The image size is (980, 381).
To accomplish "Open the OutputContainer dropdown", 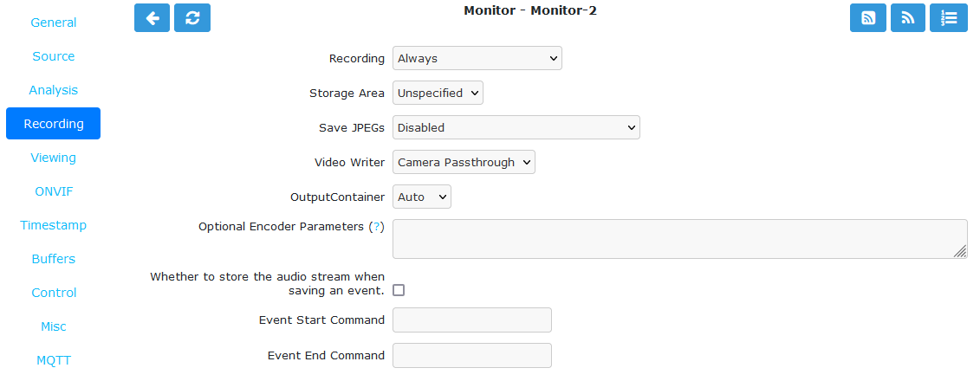I will [422, 197].
